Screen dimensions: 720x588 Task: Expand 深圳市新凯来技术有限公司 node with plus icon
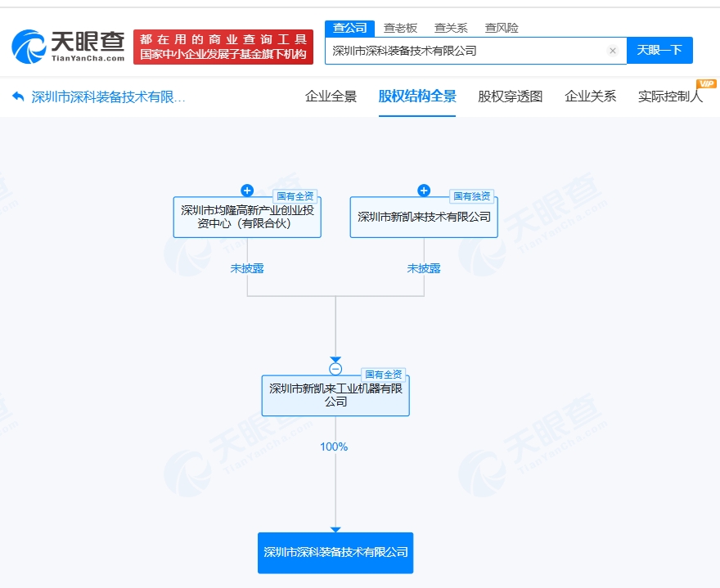point(424,191)
